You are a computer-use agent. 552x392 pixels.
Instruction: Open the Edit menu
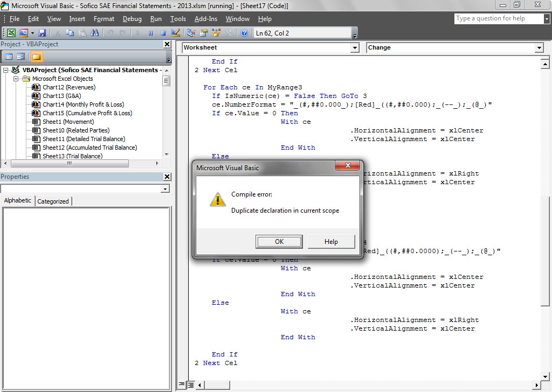[33, 19]
